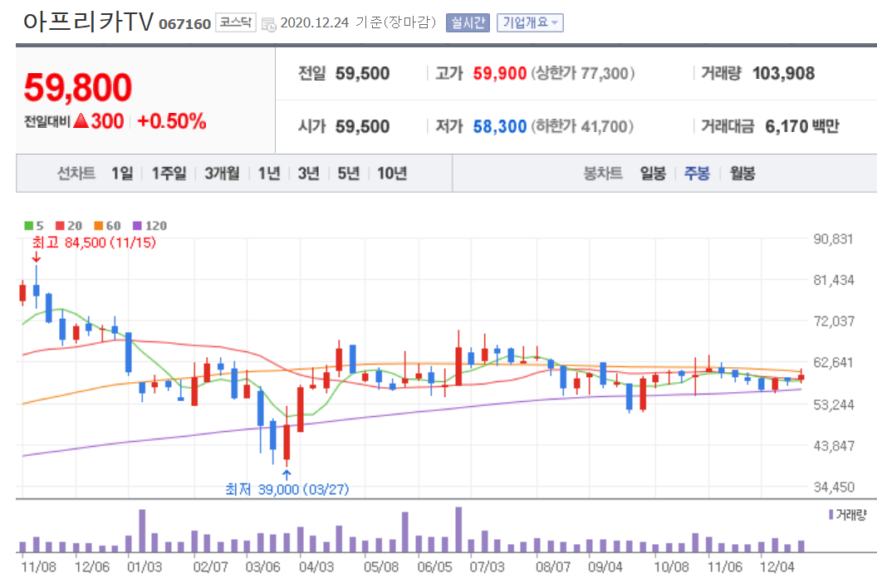
Task: Click the purple 120-period moving average swatch
Action: (137, 225)
